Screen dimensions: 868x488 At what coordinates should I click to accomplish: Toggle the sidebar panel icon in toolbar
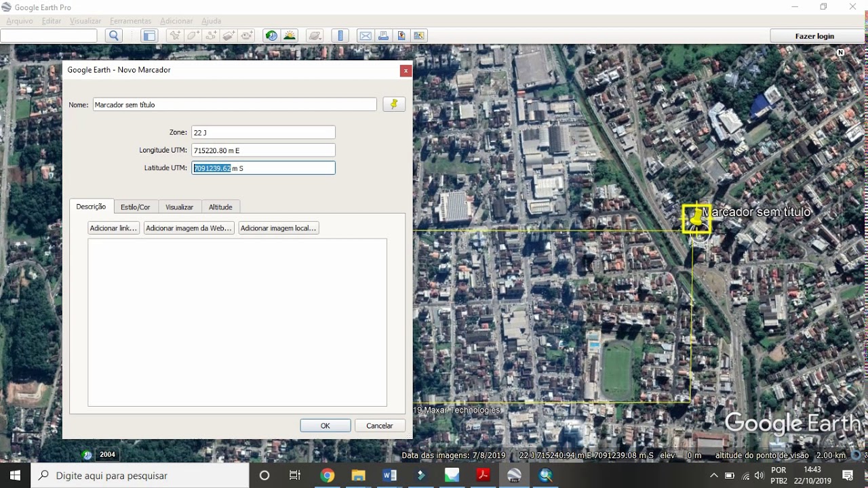coord(149,36)
